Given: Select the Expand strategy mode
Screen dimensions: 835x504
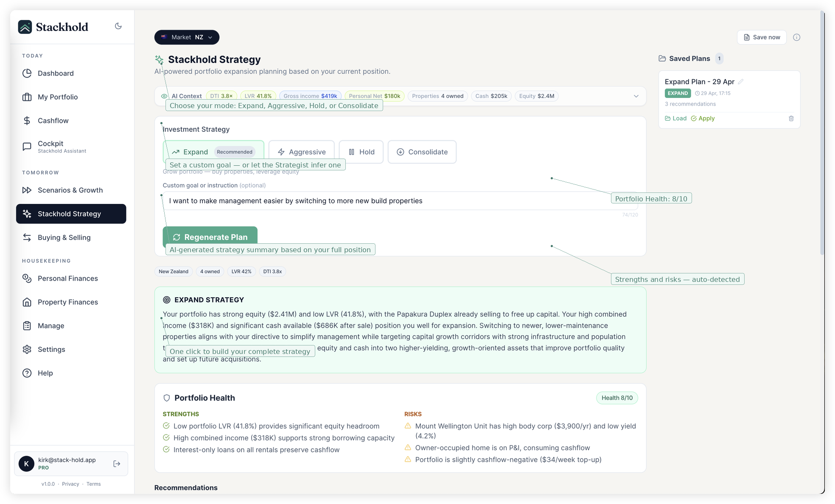Looking at the screenshot, I should tap(213, 152).
